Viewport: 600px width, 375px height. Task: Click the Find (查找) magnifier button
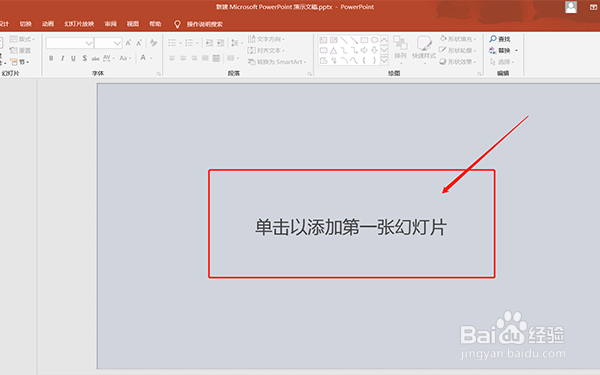click(x=500, y=39)
